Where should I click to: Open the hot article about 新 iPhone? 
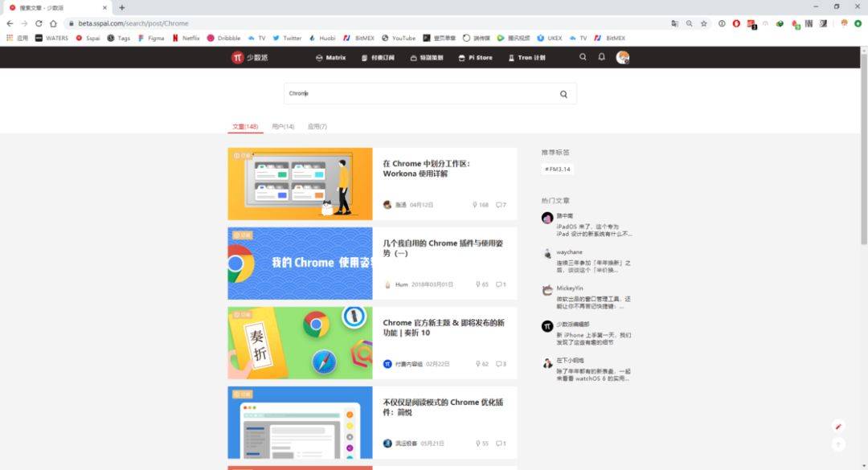(x=593, y=339)
